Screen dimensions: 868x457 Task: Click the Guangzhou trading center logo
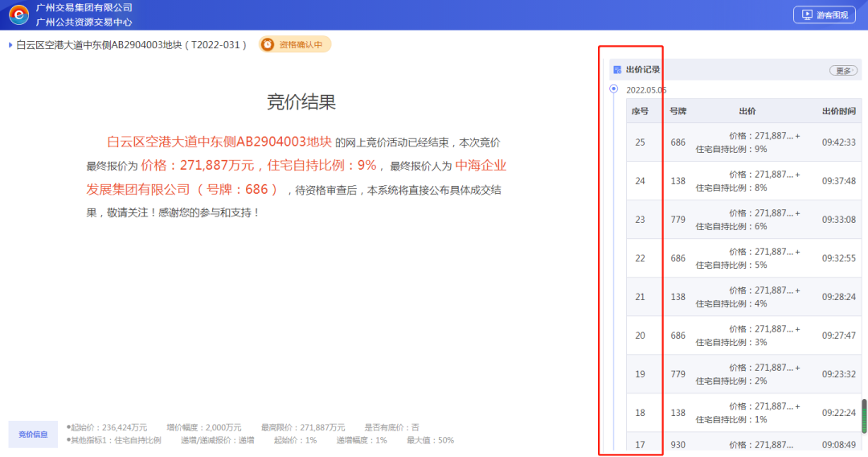click(x=18, y=14)
